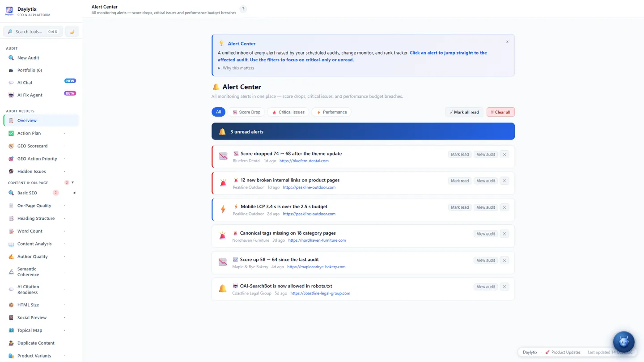Screen dimensions: 644x362
Task: View audit for broken links alert
Action: (486, 181)
